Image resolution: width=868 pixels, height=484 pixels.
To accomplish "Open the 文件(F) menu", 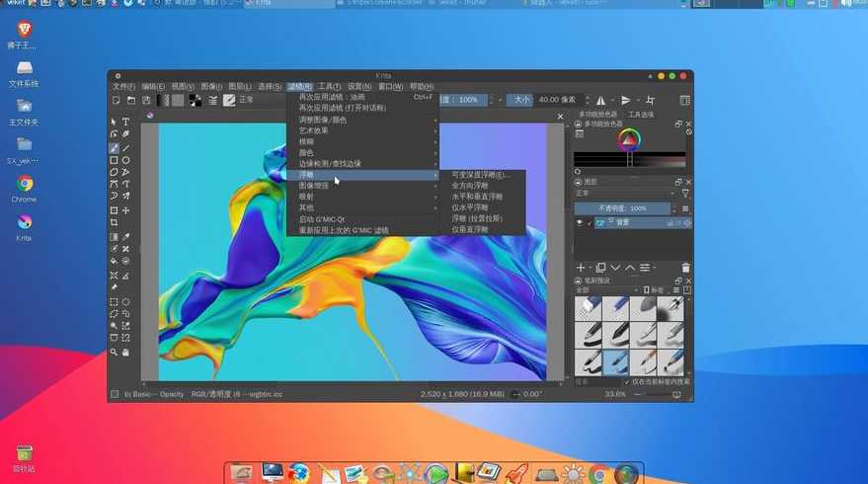I will [123, 86].
